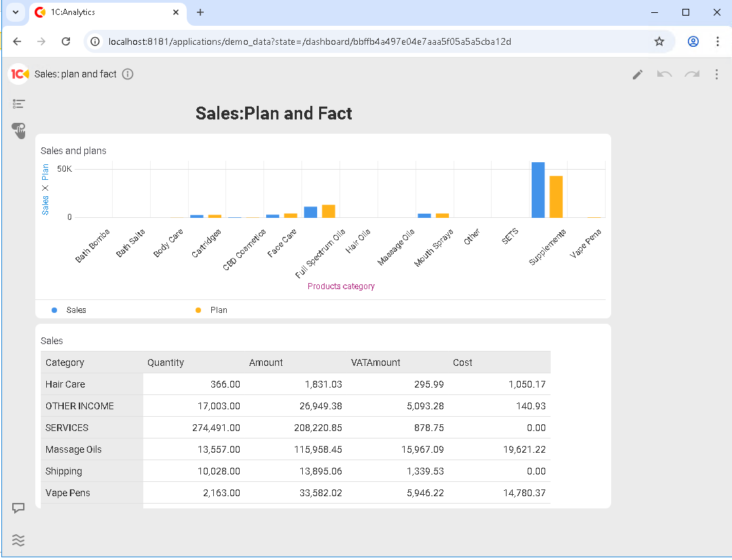The image size is (732, 560).
Task: Click the Category column header
Action: (65, 362)
